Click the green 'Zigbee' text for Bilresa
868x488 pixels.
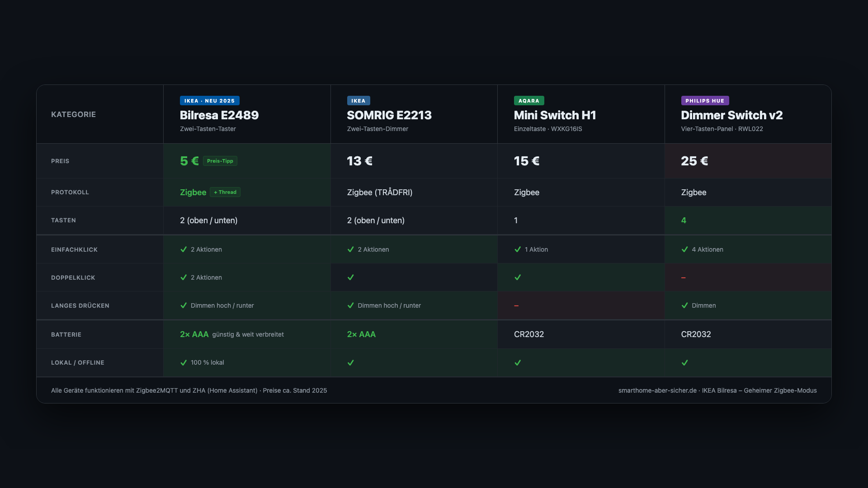(193, 192)
